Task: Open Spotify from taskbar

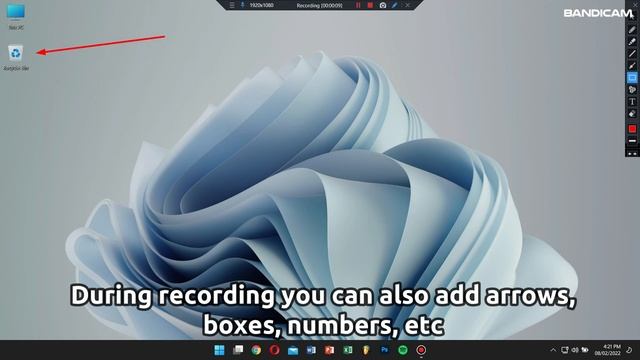Action: 403,350
